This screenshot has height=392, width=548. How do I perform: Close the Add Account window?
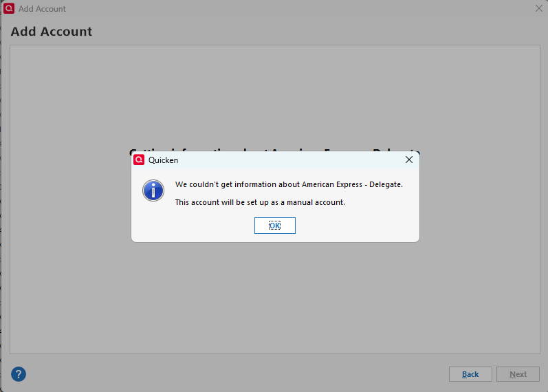[x=539, y=8]
